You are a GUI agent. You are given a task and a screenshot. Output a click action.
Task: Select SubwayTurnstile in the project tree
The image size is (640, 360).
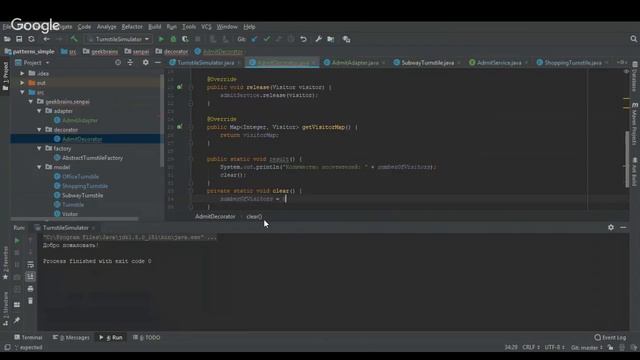coord(82,196)
